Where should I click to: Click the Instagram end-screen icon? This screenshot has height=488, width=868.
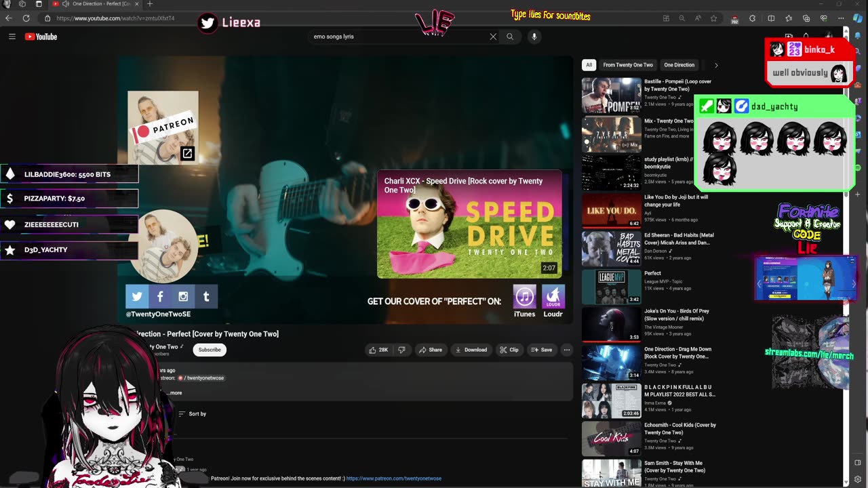point(183,296)
